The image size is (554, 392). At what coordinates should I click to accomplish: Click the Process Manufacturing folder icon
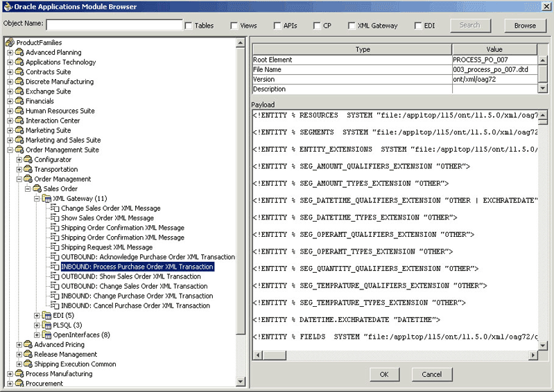(x=19, y=374)
